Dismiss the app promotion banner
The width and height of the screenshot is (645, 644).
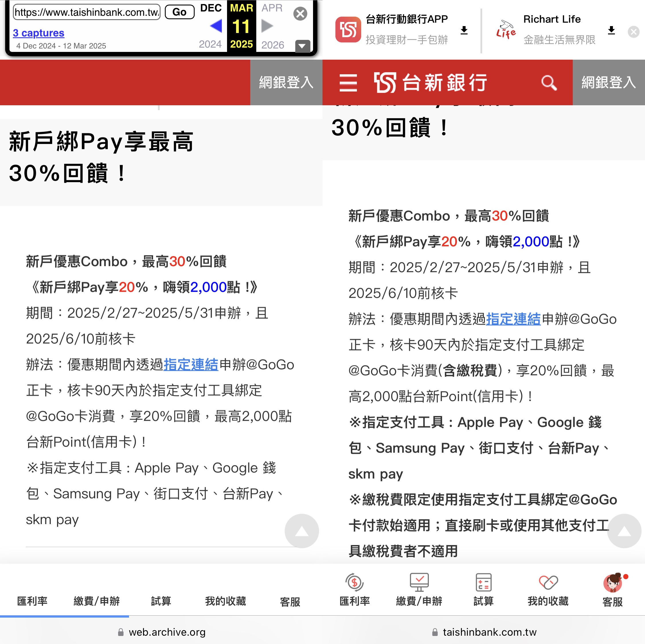click(x=633, y=32)
